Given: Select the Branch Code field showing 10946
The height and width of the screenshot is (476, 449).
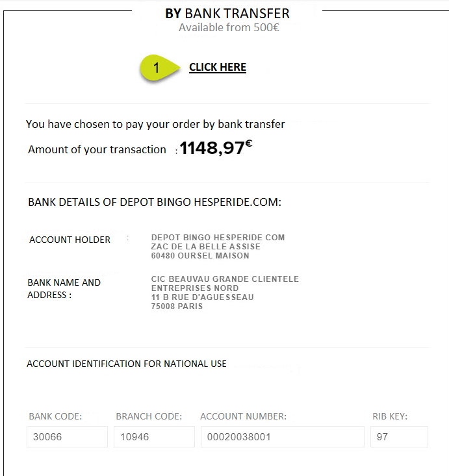Looking at the screenshot, I should 154,436.
